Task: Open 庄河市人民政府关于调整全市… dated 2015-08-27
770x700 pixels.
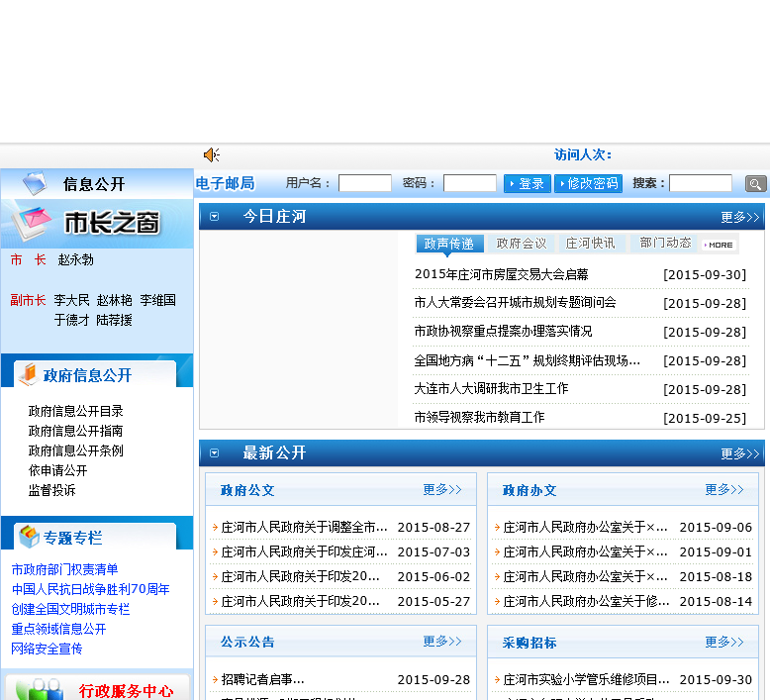Action: click(x=305, y=527)
